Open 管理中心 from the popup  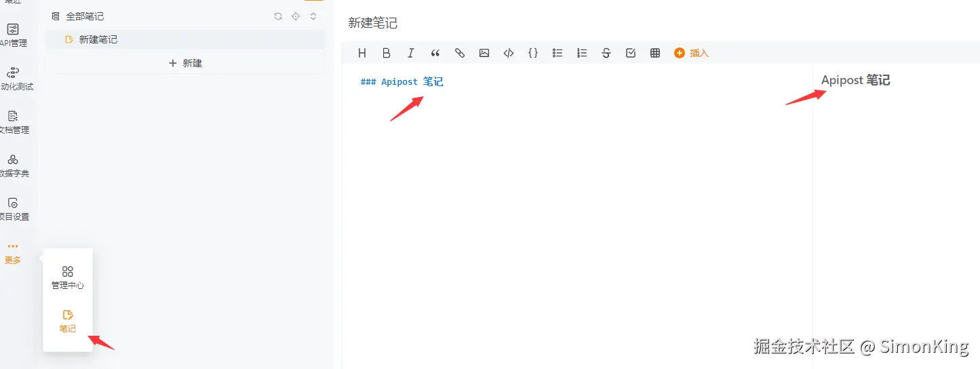(x=68, y=277)
